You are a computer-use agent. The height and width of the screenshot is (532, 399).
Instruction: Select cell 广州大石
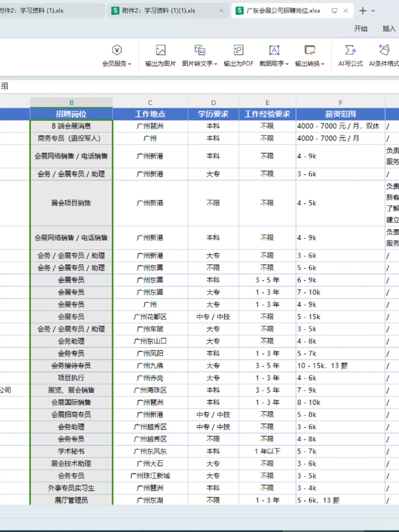150,464
